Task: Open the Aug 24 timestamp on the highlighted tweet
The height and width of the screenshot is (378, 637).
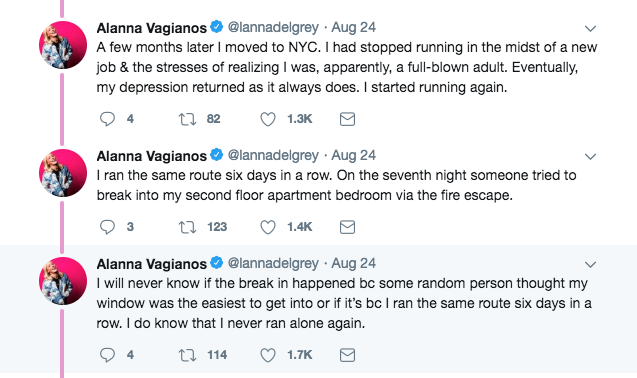Action: pyautogui.click(x=353, y=263)
